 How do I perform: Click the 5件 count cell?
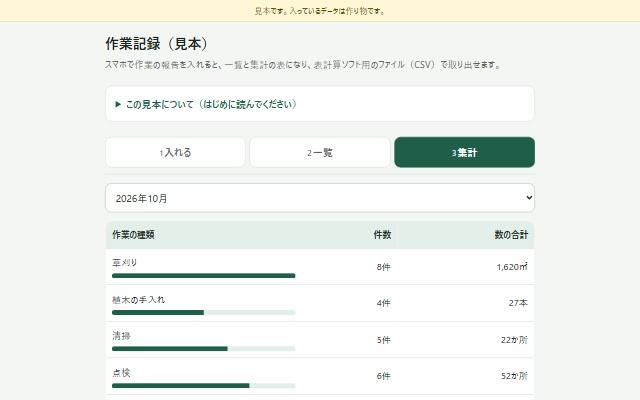tap(383, 340)
